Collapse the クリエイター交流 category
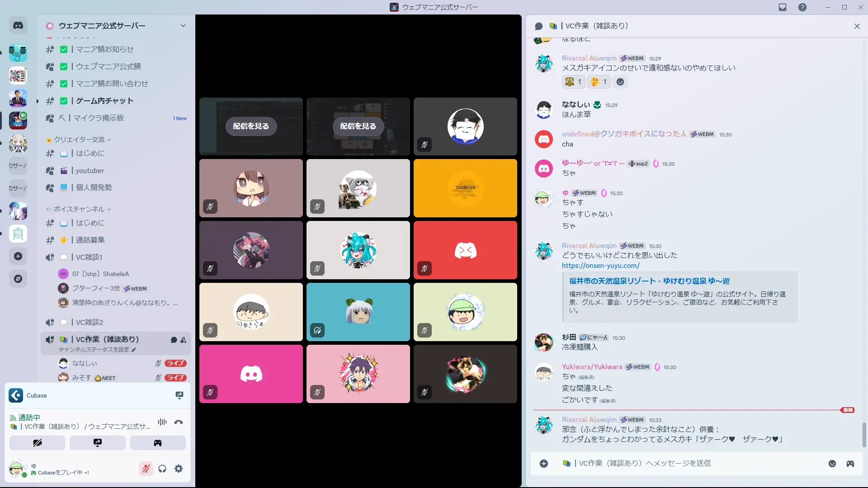Screen dimensions: 868x488 pos(79,140)
